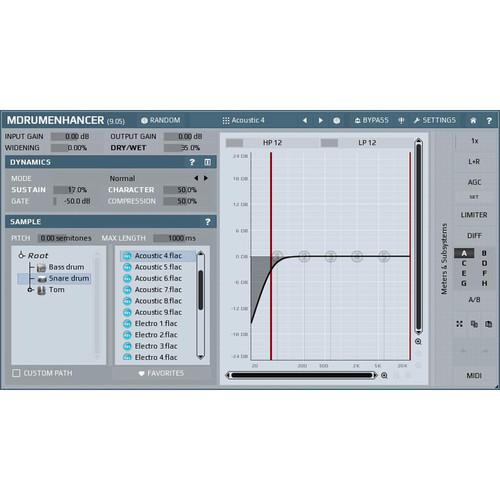Switch MODE to next with right arrow
The height and width of the screenshot is (500, 500).
pos(206,178)
